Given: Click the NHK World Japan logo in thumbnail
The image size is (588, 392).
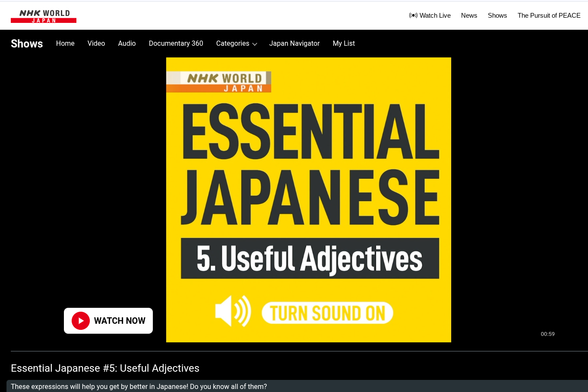Looking at the screenshot, I should (x=219, y=82).
